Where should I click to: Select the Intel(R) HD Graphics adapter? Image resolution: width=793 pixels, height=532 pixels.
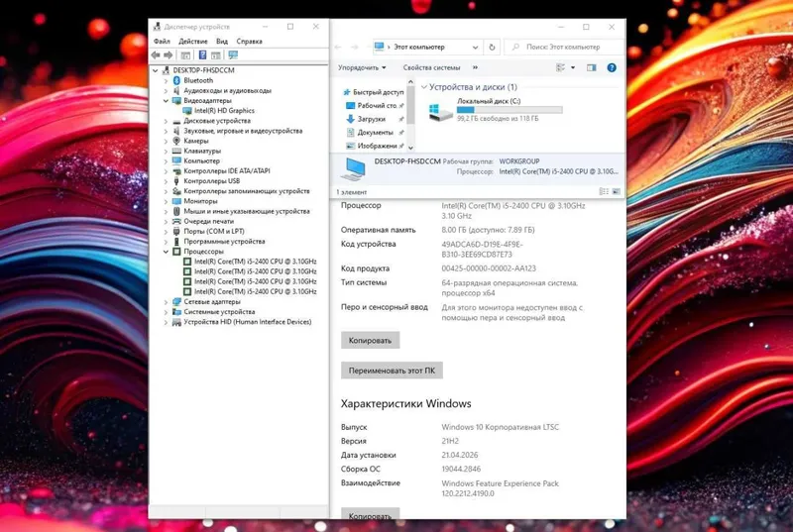(x=224, y=111)
